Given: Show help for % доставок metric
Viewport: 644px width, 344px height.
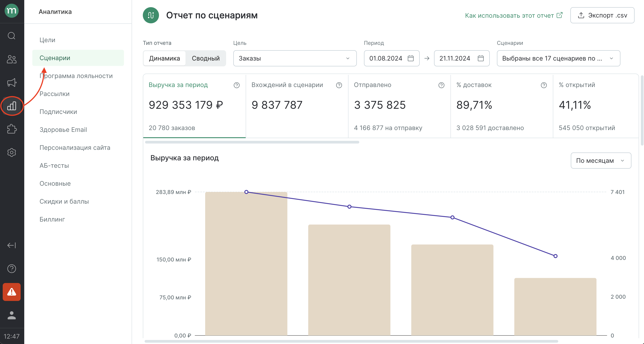Looking at the screenshot, I should coord(543,85).
